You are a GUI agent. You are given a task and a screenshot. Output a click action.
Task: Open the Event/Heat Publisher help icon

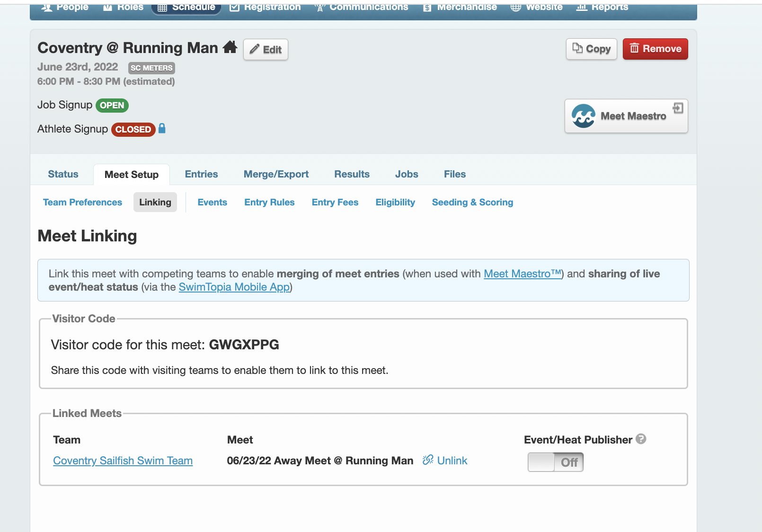coord(642,439)
